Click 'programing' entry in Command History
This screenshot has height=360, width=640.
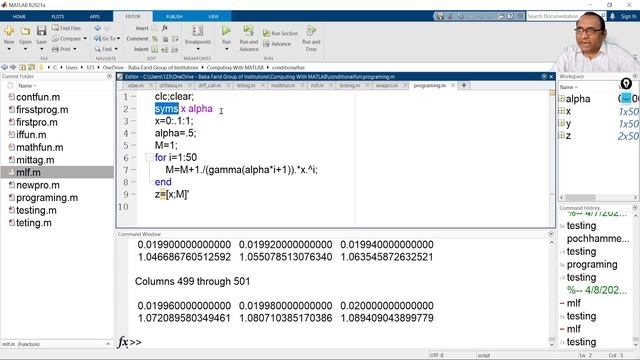592,264
